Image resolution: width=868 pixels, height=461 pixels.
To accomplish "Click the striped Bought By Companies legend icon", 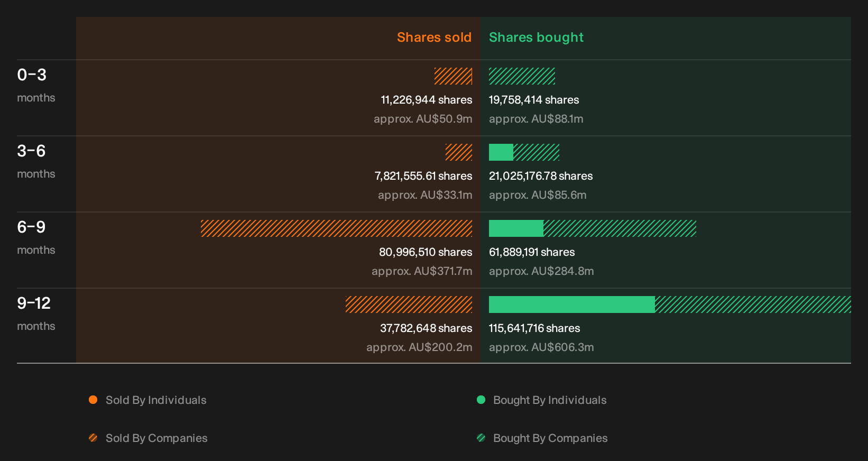I will (x=481, y=438).
